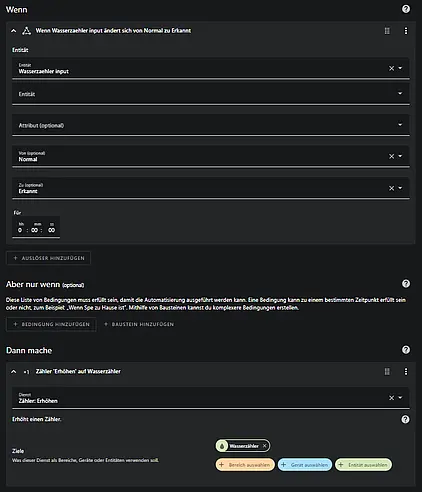Open help for Dann mache section
Screen dimensions: 422x492
406,350
